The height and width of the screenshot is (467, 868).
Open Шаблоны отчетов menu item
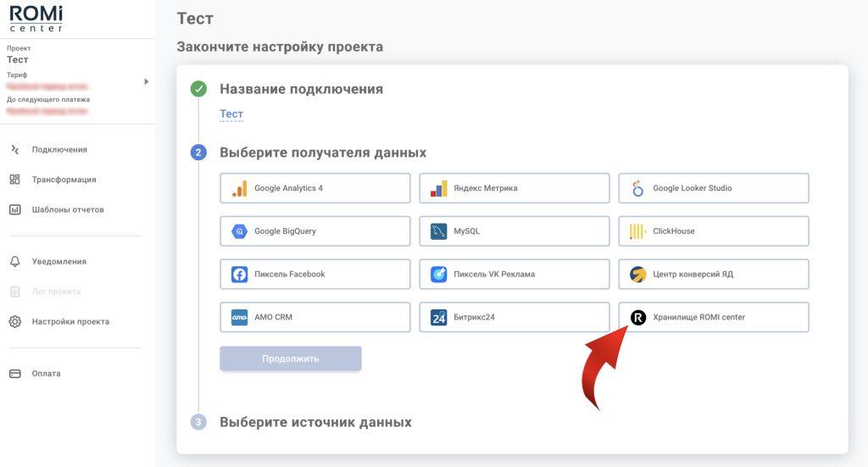[x=68, y=209]
